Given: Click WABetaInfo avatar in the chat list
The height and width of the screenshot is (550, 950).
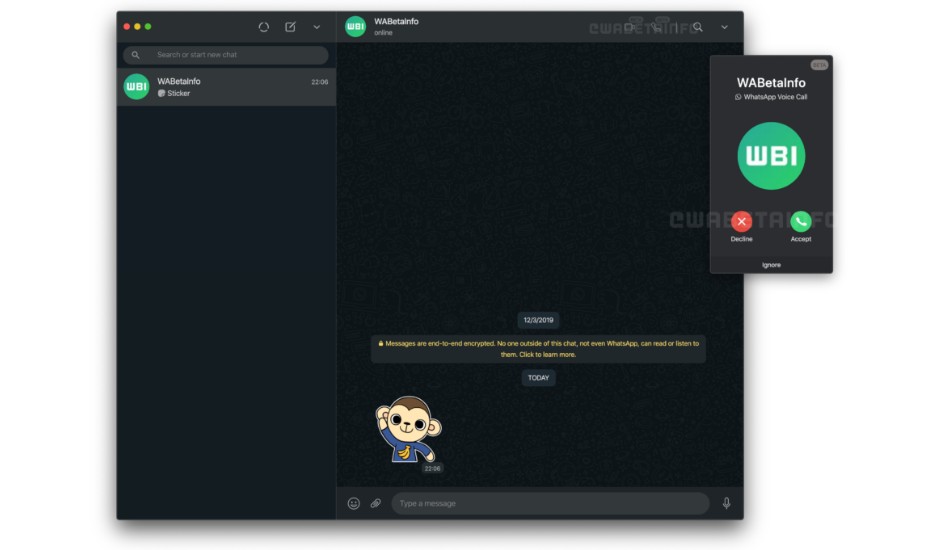Looking at the screenshot, I should point(136,87).
